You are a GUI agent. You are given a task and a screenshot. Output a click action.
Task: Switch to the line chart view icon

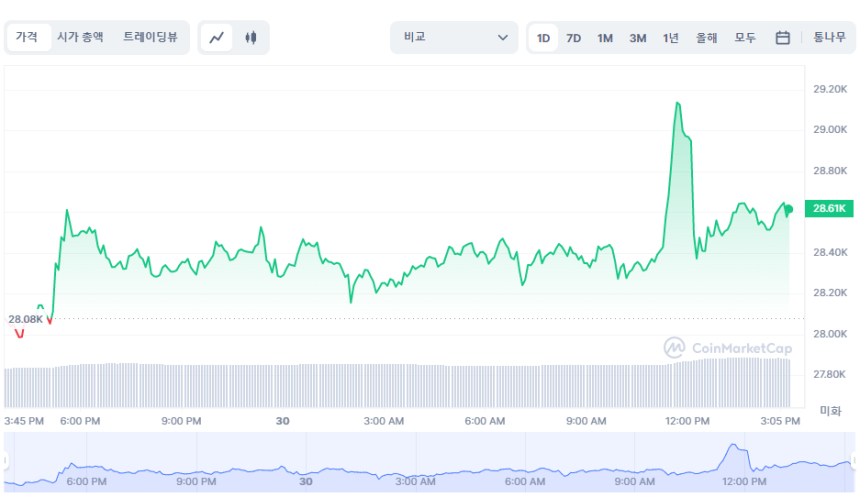click(x=217, y=38)
